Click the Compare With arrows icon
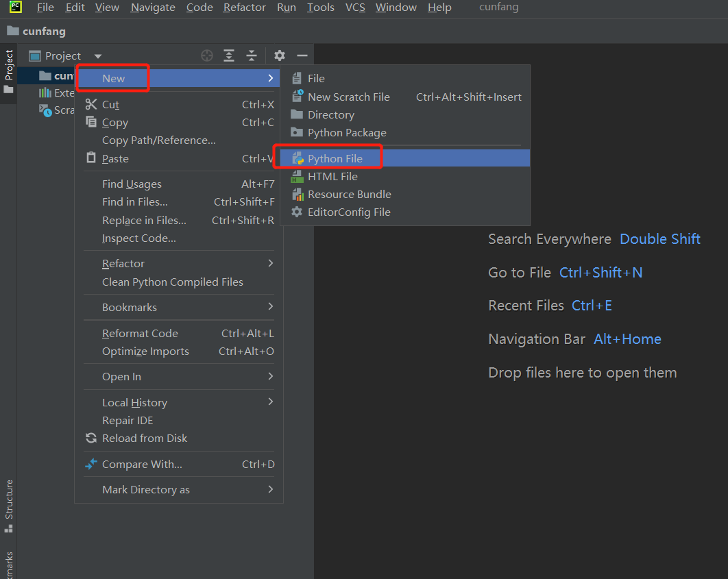 coord(91,463)
